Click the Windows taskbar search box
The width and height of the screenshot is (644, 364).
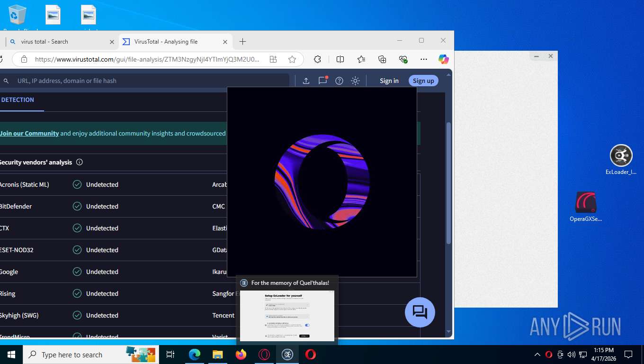click(x=90, y=355)
